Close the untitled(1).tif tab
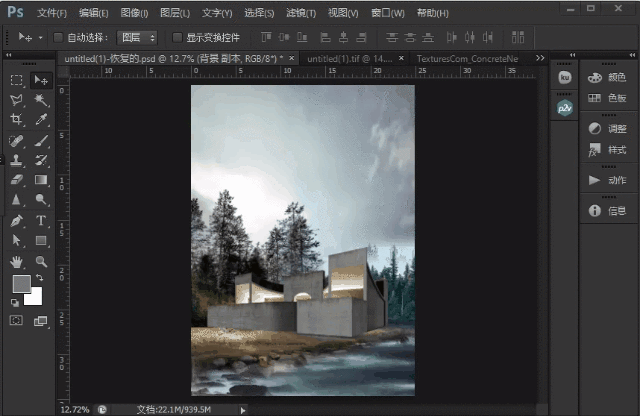The width and height of the screenshot is (640, 416). click(x=401, y=58)
